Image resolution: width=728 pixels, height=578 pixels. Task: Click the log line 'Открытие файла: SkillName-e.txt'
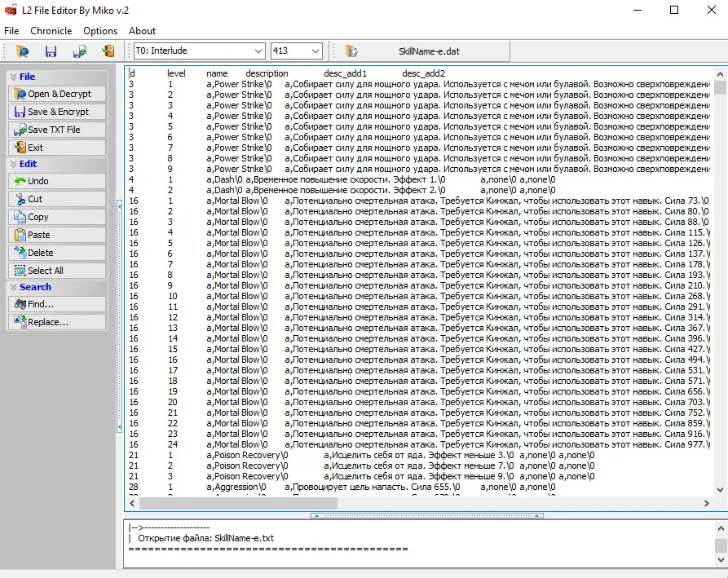[205, 538]
